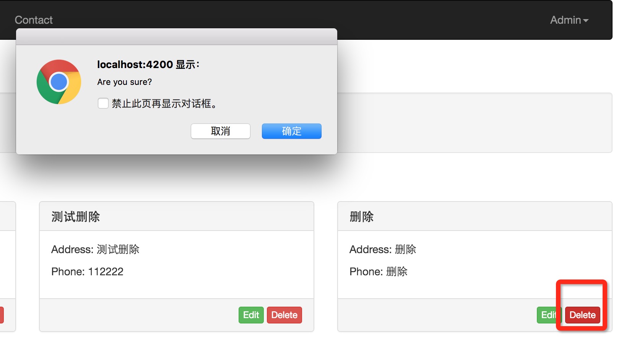This screenshot has height=364, width=637.
Task: Edit the 删除 contact card
Action: click(548, 315)
